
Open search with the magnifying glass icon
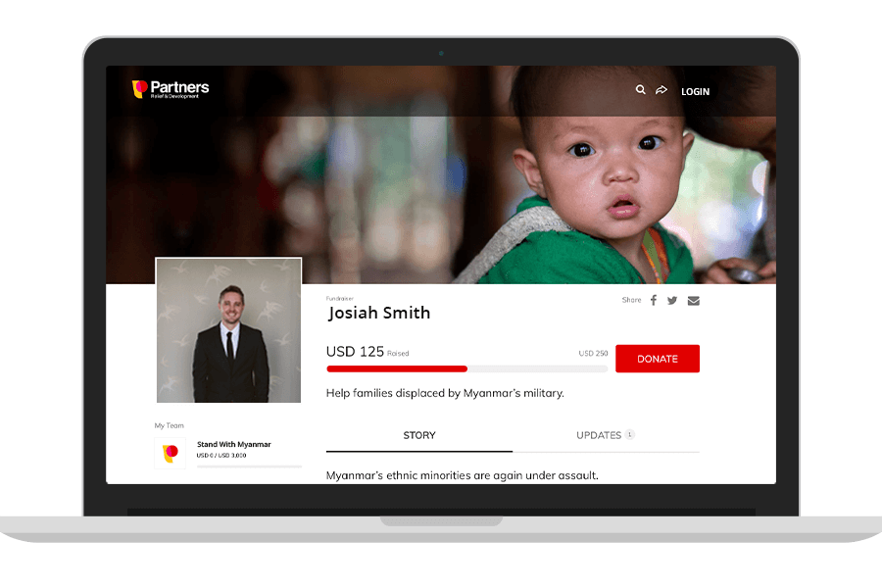[x=640, y=90]
